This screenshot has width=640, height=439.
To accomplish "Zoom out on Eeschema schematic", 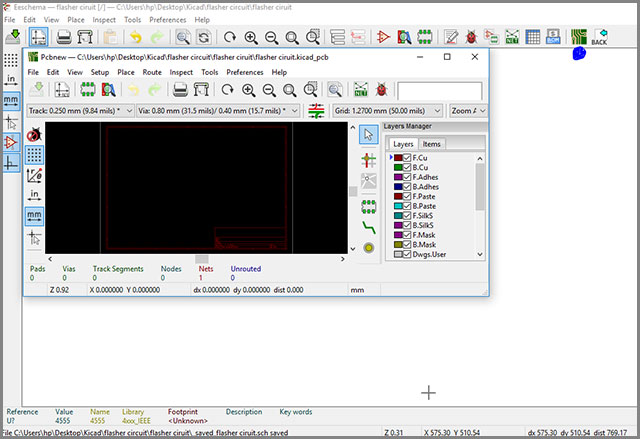I will point(271,38).
